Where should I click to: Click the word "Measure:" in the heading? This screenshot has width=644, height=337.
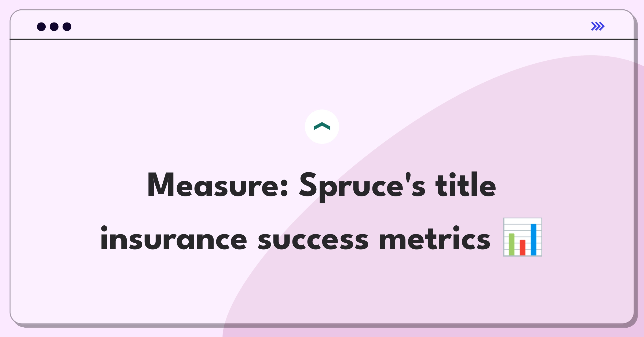pos(218,185)
